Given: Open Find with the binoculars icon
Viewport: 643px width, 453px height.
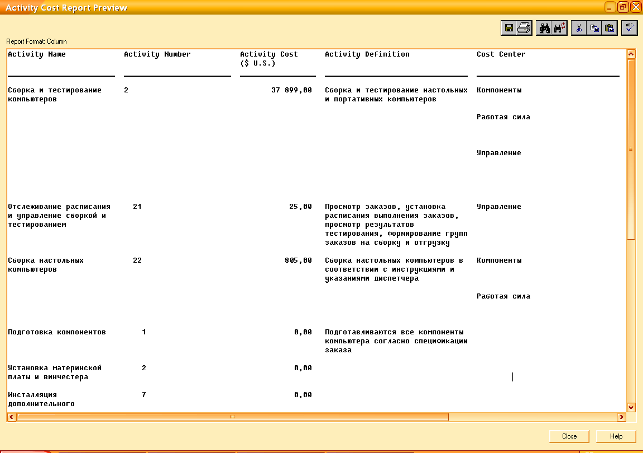Looking at the screenshot, I should click(544, 28).
